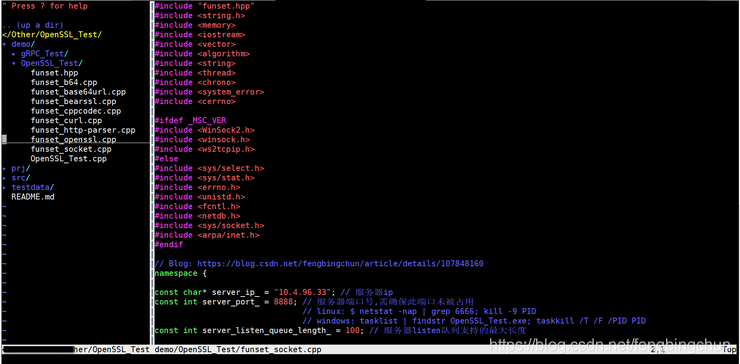740x364 pixels.
Task: Open funset_socket.cpp file
Action: click(x=71, y=149)
